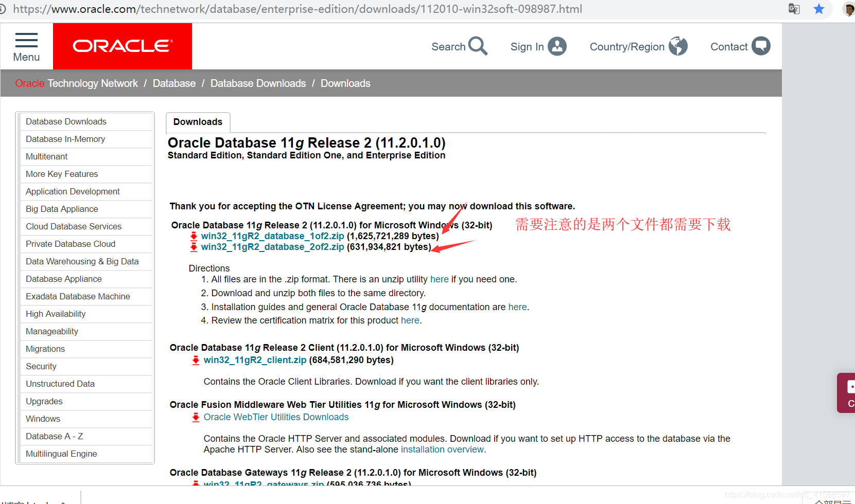Click text '(1,625,721,289 bytes)'

pos(393,236)
